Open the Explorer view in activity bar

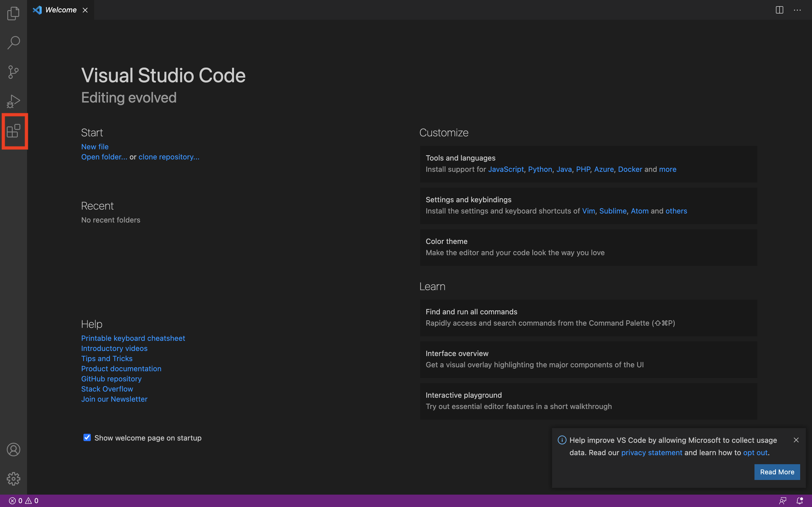pos(14,14)
